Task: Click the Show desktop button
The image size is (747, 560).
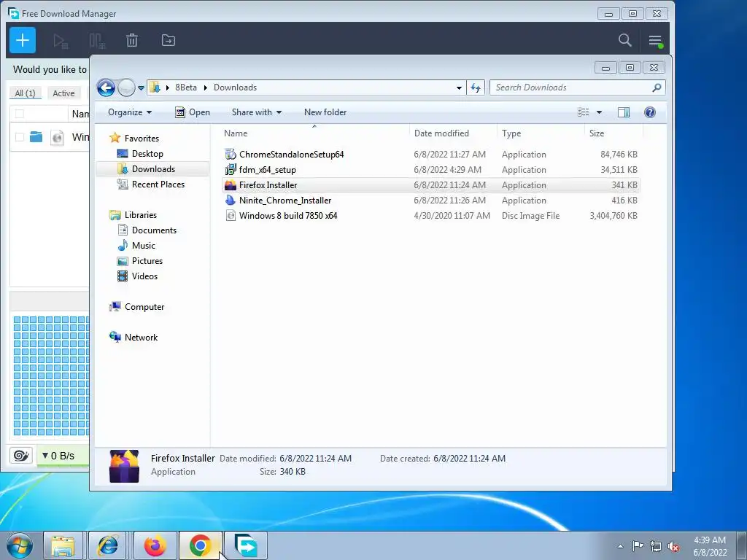Action: pos(741,545)
